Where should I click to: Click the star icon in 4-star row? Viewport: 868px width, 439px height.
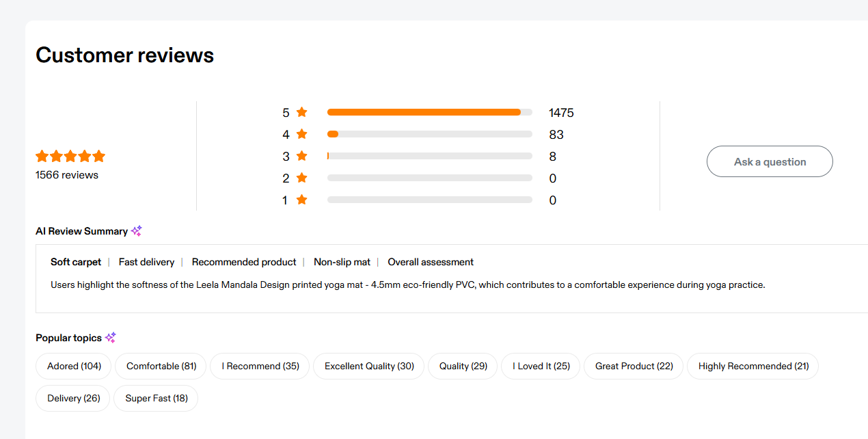tap(301, 135)
